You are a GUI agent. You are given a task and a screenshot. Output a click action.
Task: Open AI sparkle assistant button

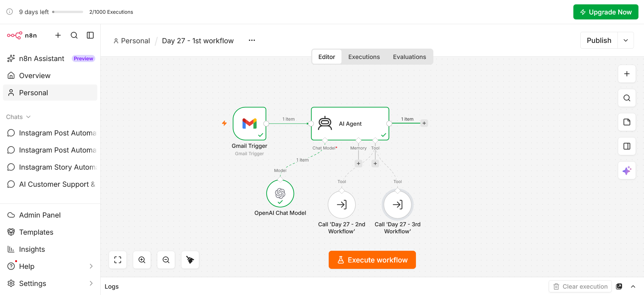(x=627, y=170)
